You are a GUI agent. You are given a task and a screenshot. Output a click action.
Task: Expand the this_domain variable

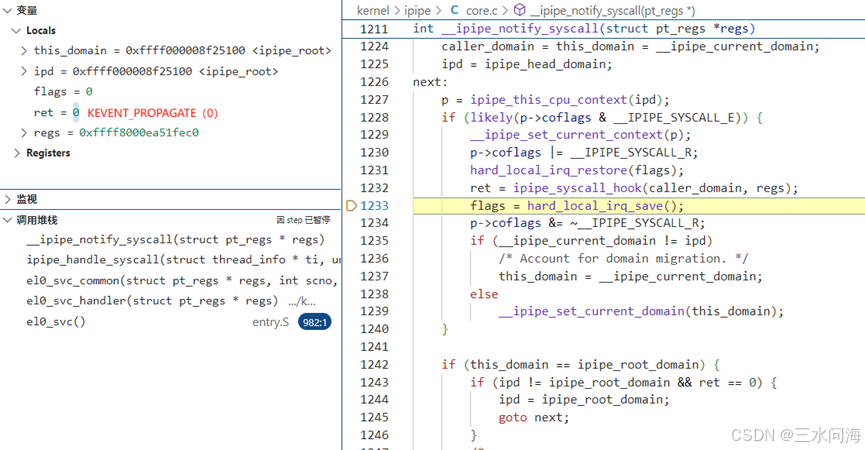pyautogui.click(x=23, y=51)
